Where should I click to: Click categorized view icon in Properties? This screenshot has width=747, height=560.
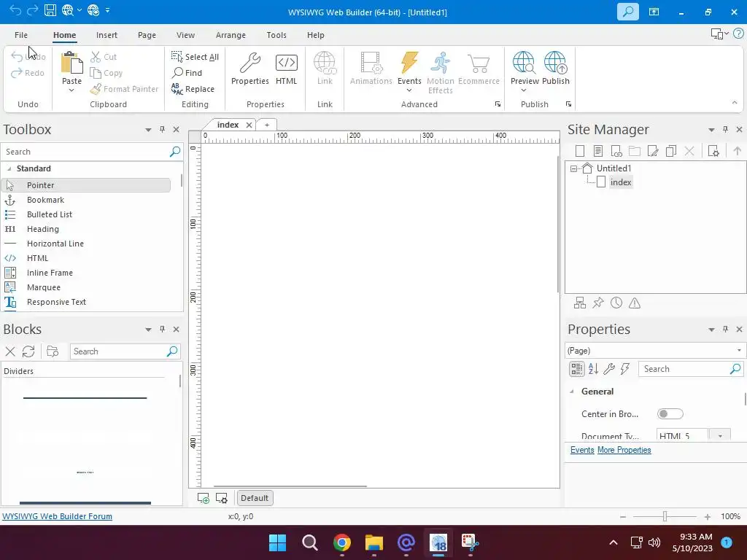pyautogui.click(x=576, y=368)
